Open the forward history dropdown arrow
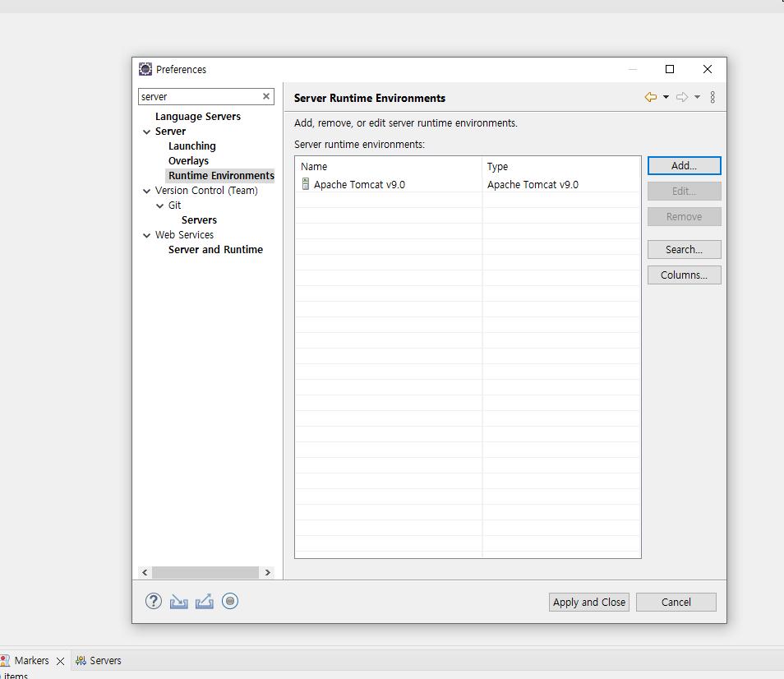Screen dimensions: 784x679 (697, 97)
